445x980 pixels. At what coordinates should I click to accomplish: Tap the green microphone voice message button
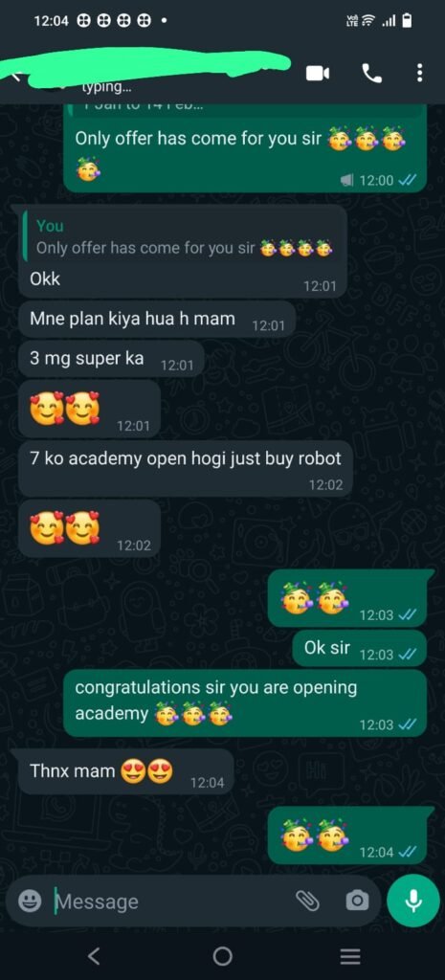point(412,901)
